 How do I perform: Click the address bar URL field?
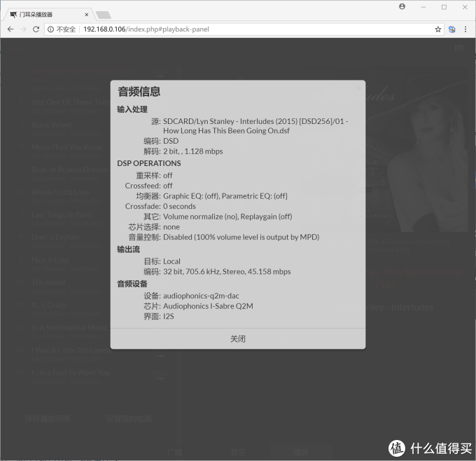(x=244, y=29)
